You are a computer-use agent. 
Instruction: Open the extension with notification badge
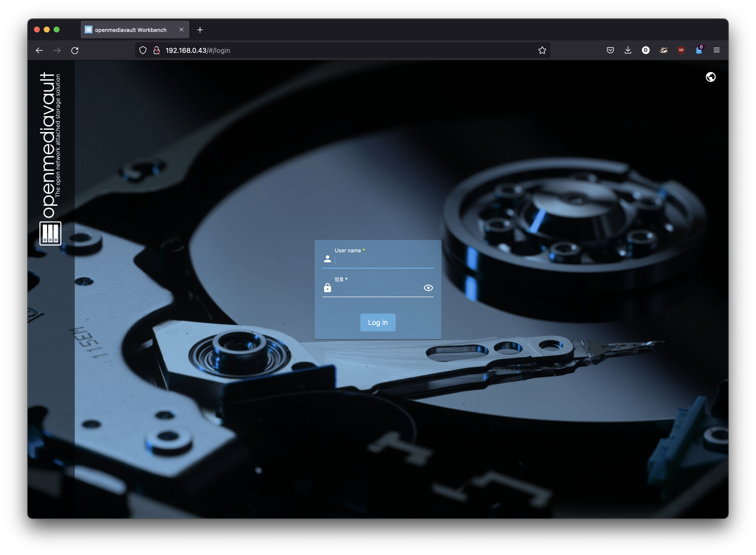(x=699, y=50)
